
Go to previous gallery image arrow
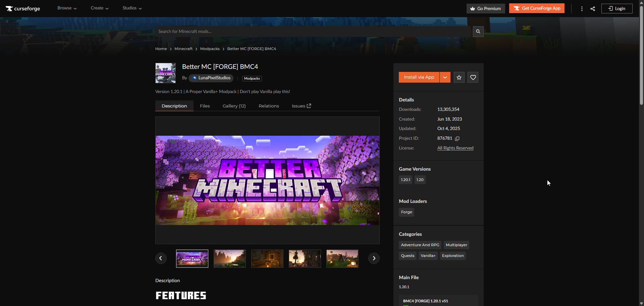point(161,258)
